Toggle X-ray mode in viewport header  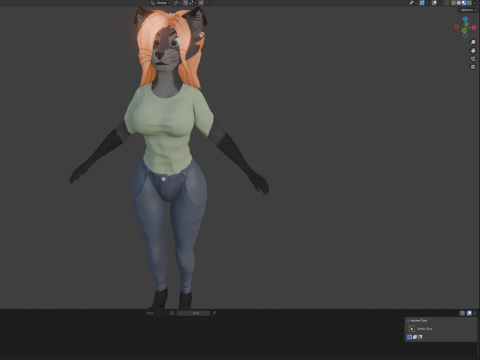[x=446, y=3]
